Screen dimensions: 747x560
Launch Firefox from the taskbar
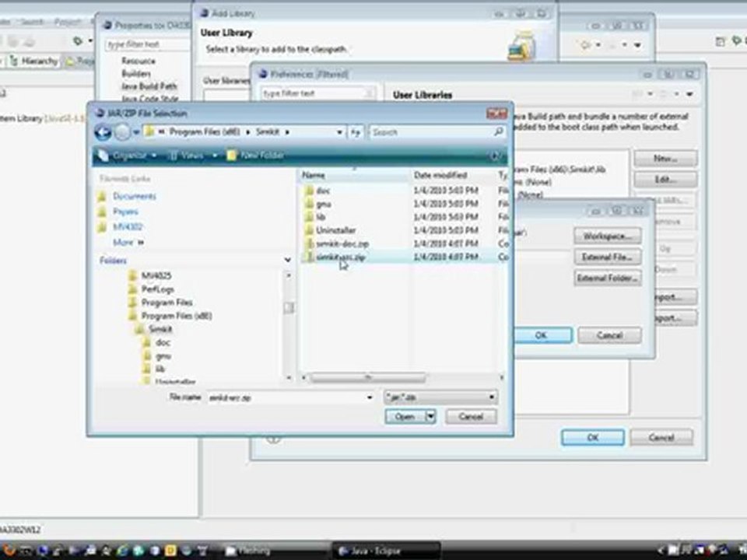pos(9,551)
